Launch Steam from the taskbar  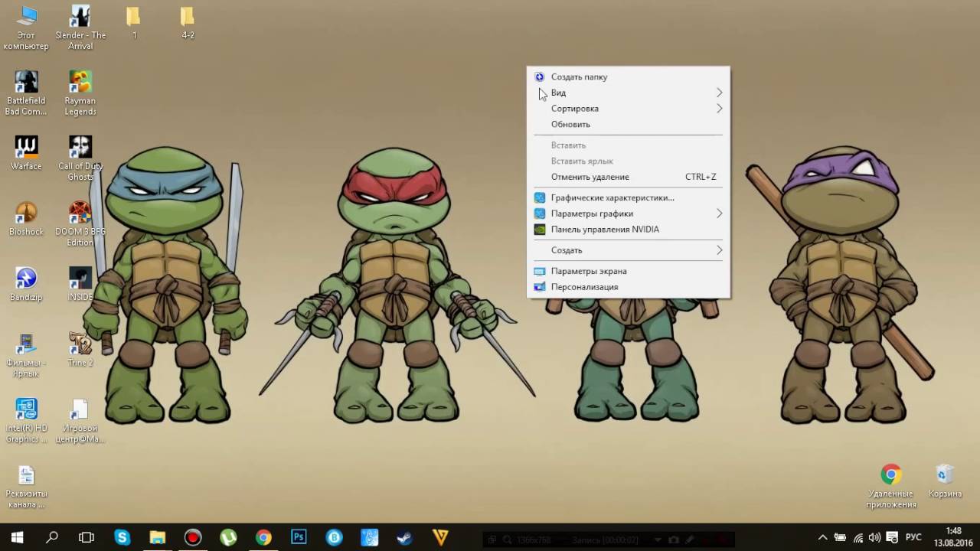click(405, 538)
